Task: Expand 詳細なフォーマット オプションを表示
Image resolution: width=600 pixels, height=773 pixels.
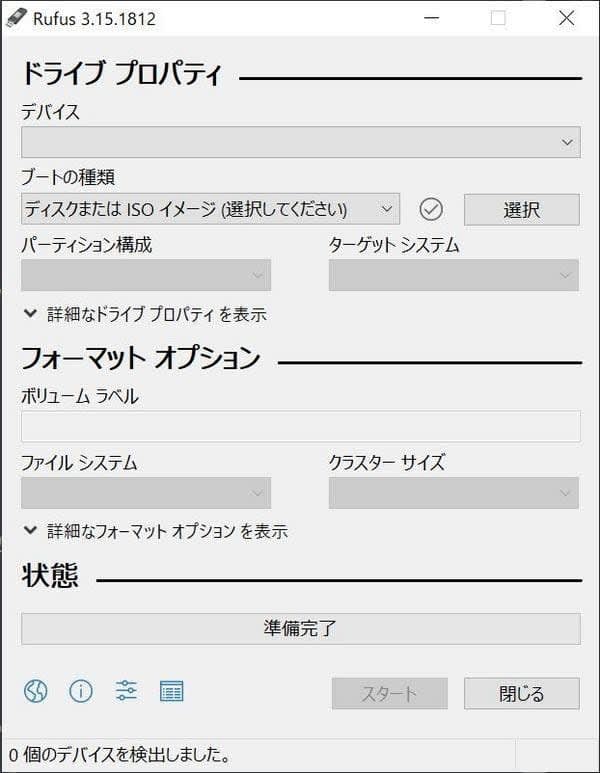Action: tap(156, 531)
